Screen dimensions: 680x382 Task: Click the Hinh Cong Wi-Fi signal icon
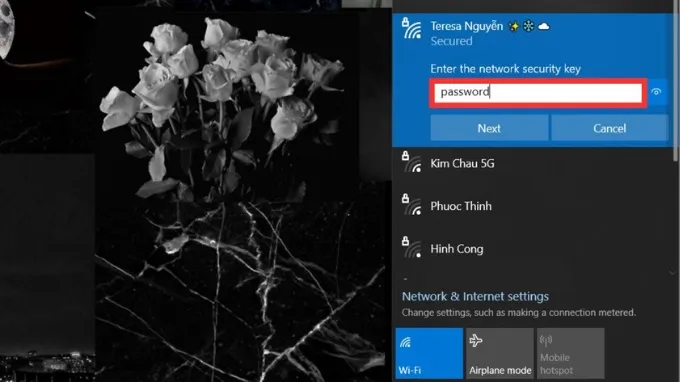412,248
